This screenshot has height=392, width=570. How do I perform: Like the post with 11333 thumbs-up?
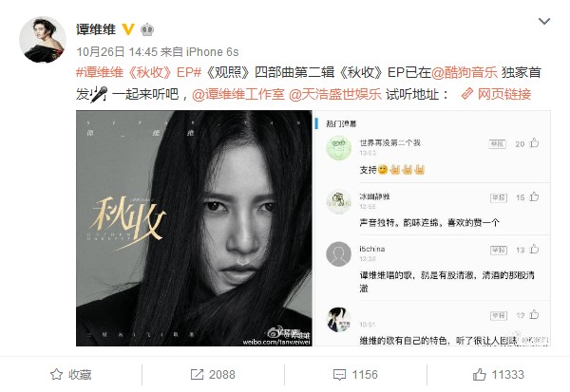pos(499,375)
